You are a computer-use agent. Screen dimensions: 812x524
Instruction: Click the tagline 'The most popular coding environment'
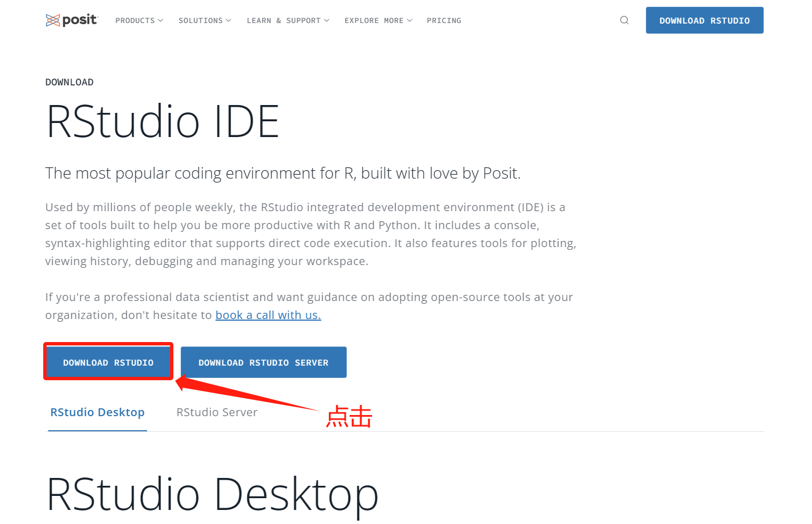tap(283, 174)
